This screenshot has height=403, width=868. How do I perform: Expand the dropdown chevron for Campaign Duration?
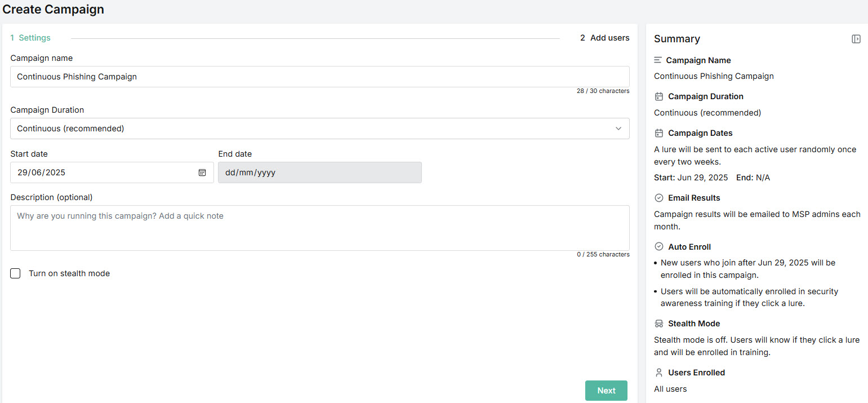click(x=618, y=129)
